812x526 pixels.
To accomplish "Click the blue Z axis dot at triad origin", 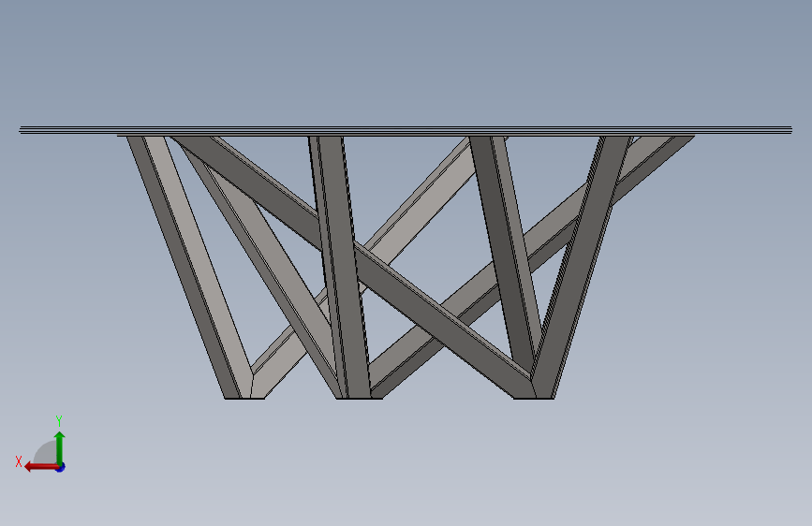I will pyautogui.click(x=61, y=467).
